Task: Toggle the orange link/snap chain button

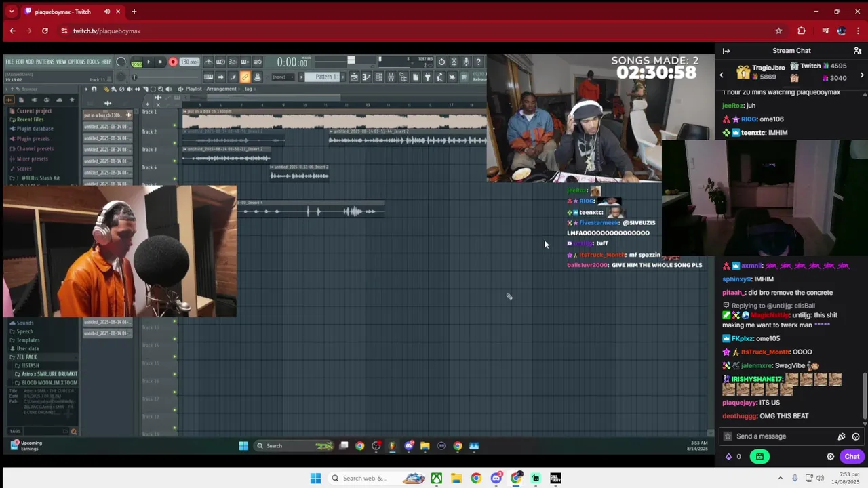Action: pyautogui.click(x=245, y=77)
